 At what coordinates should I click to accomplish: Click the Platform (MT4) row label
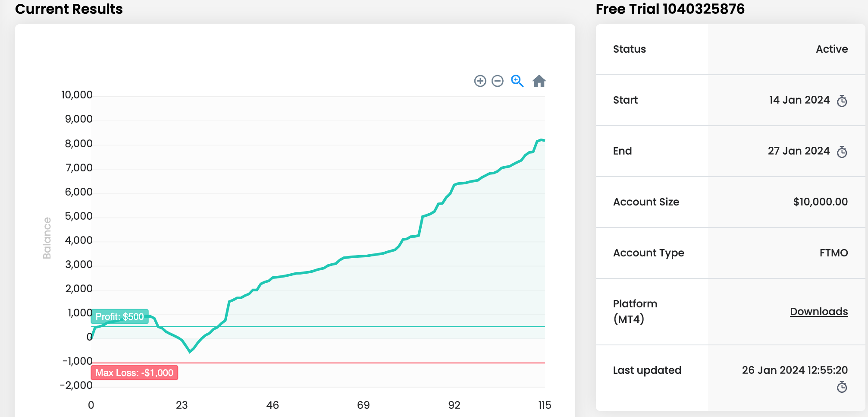[635, 311]
